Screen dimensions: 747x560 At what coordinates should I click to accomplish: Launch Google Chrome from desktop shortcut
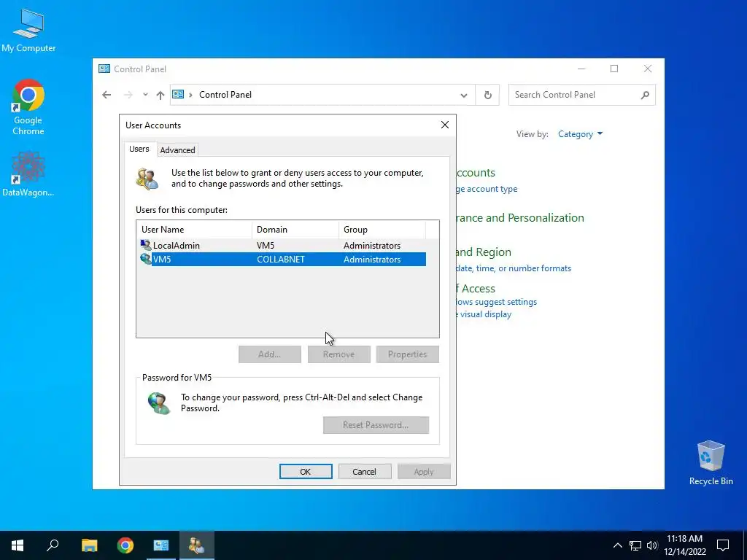[28, 108]
